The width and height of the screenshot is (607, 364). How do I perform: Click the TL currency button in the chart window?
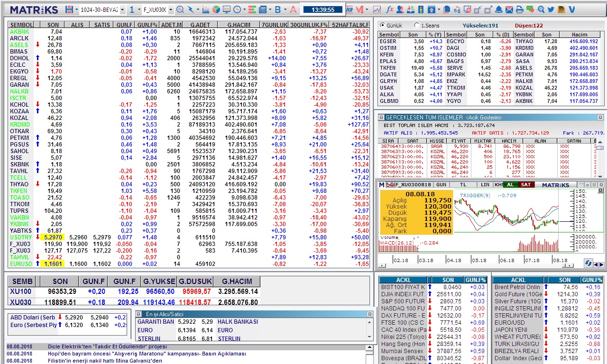pyautogui.click(x=463, y=184)
